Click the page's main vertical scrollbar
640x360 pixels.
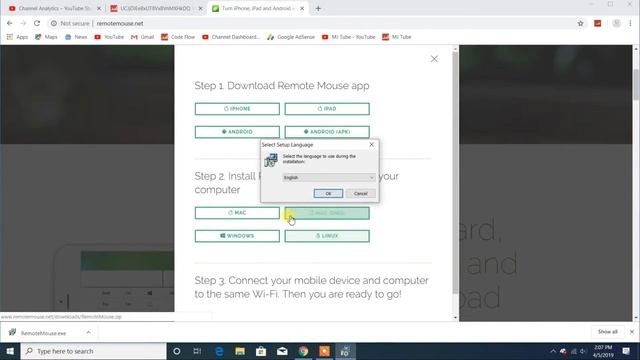pyautogui.click(x=636, y=85)
